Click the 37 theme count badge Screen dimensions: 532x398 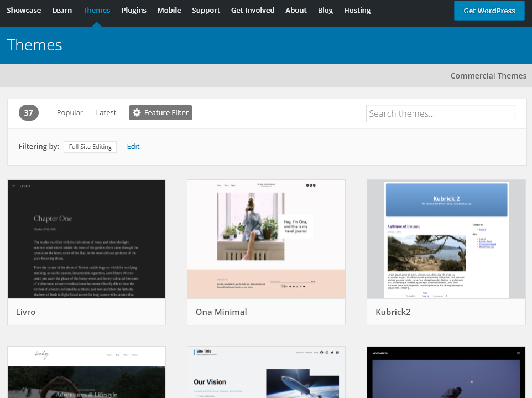click(x=29, y=113)
